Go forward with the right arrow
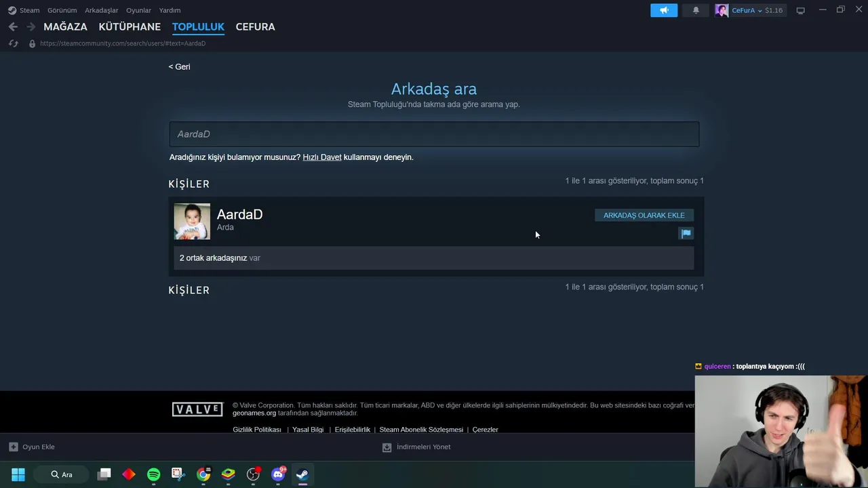Viewport: 868px width, 488px height. point(31,26)
